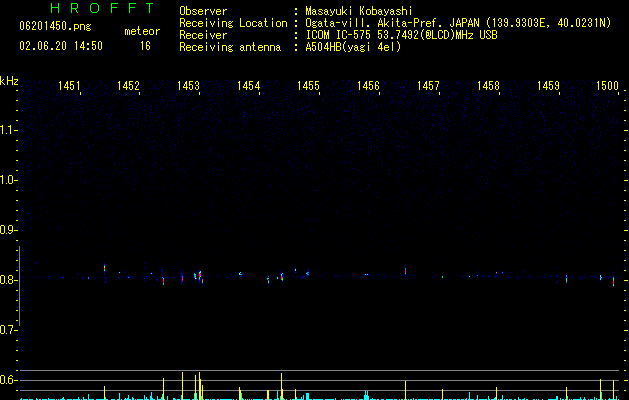The height and width of the screenshot is (400, 629).
Task: Click the 1452 time axis label
Action: [128, 86]
